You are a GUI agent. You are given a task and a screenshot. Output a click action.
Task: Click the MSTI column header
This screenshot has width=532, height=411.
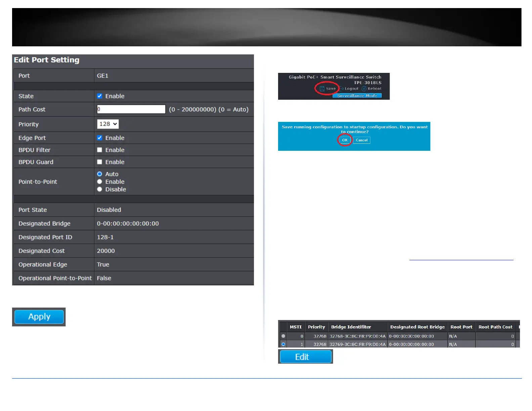(x=296, y=327)
